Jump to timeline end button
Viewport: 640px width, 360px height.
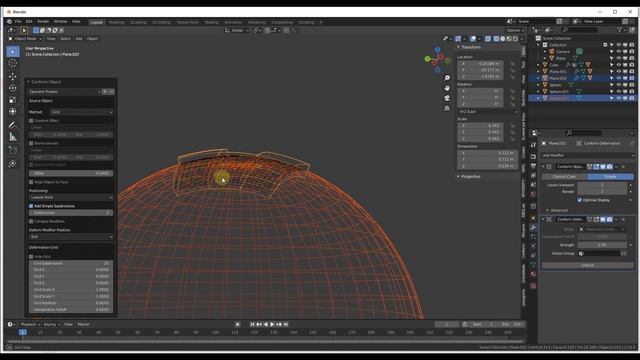click(x=286, y=324)
